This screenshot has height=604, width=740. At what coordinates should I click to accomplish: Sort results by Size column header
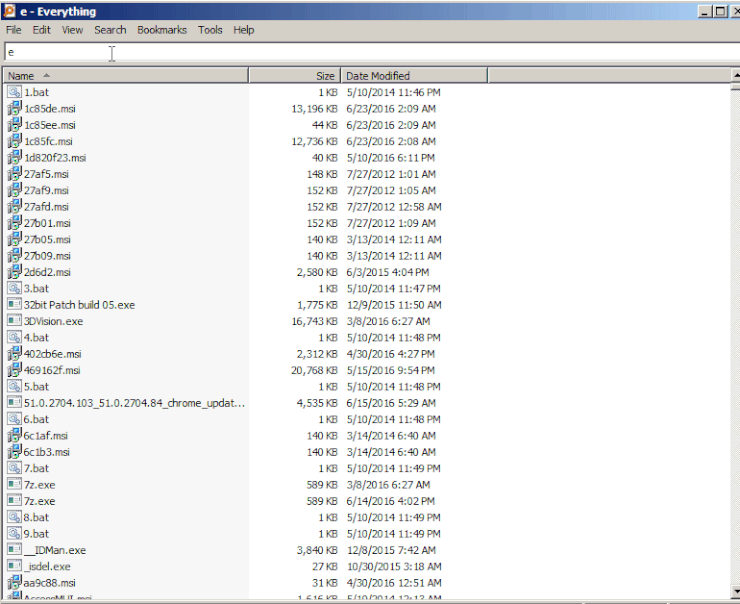(294, 76)
